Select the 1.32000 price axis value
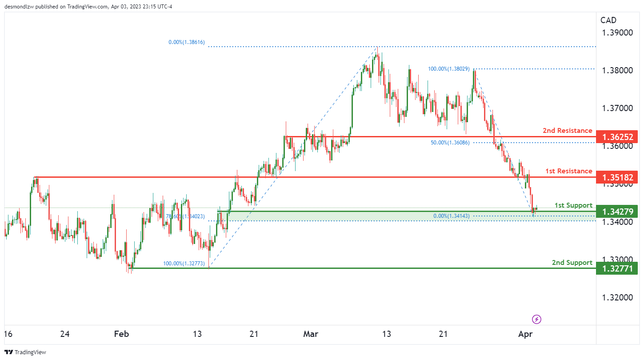This screenshot has width=644, height=360. click(618, 297)
